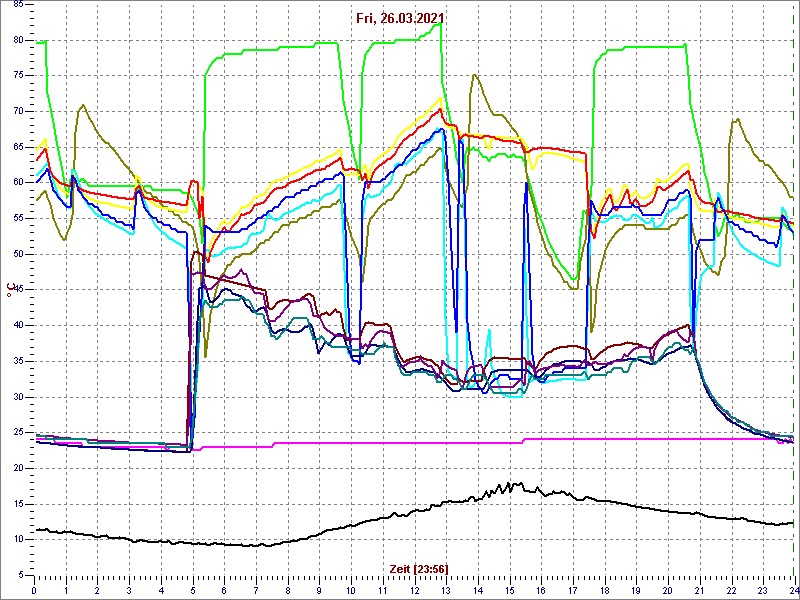The image size is (800, 600).
Task: Select the 50 value on the temperature axis
Action: [x=17, y=255]
